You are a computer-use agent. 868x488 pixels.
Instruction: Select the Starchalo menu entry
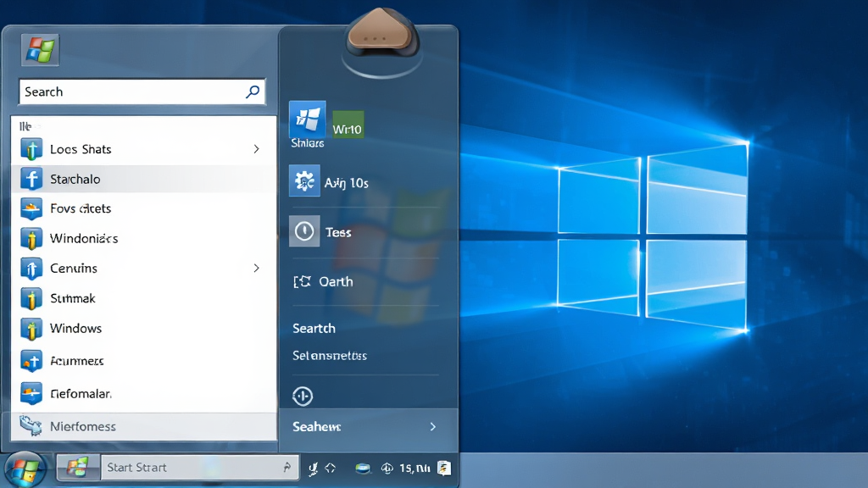pyautogui.click(x=144, y=179)
